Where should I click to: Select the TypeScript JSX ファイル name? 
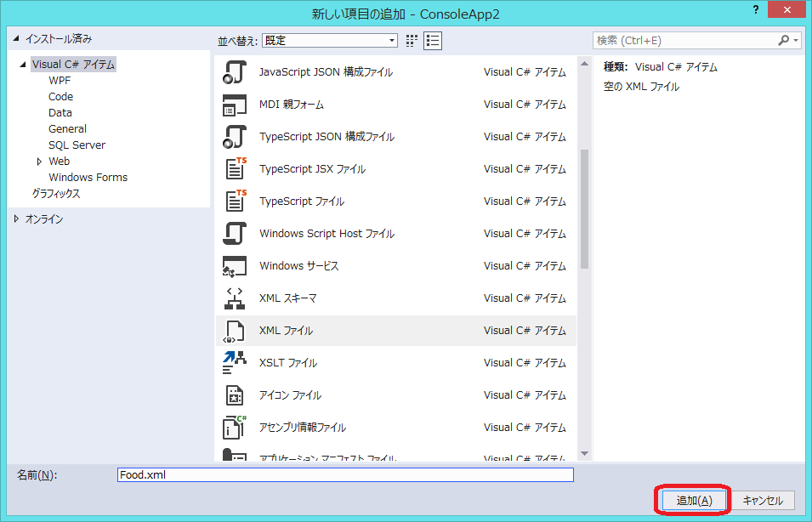click(312, 169)
